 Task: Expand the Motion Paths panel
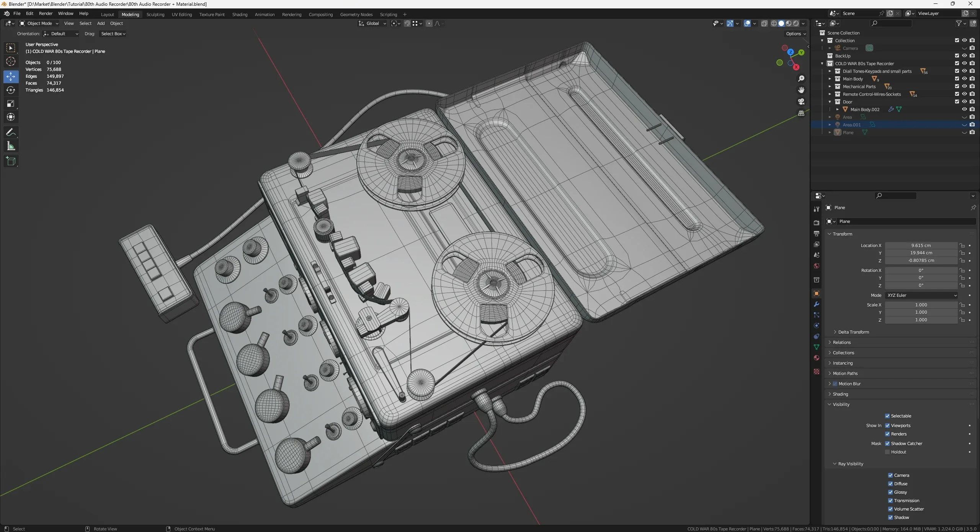click(845, 373)
